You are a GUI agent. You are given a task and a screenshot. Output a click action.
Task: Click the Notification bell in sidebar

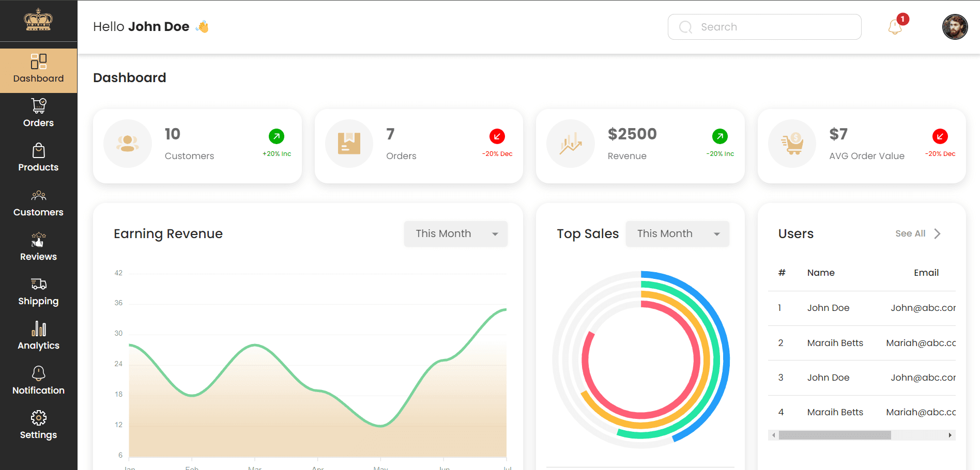39,373
